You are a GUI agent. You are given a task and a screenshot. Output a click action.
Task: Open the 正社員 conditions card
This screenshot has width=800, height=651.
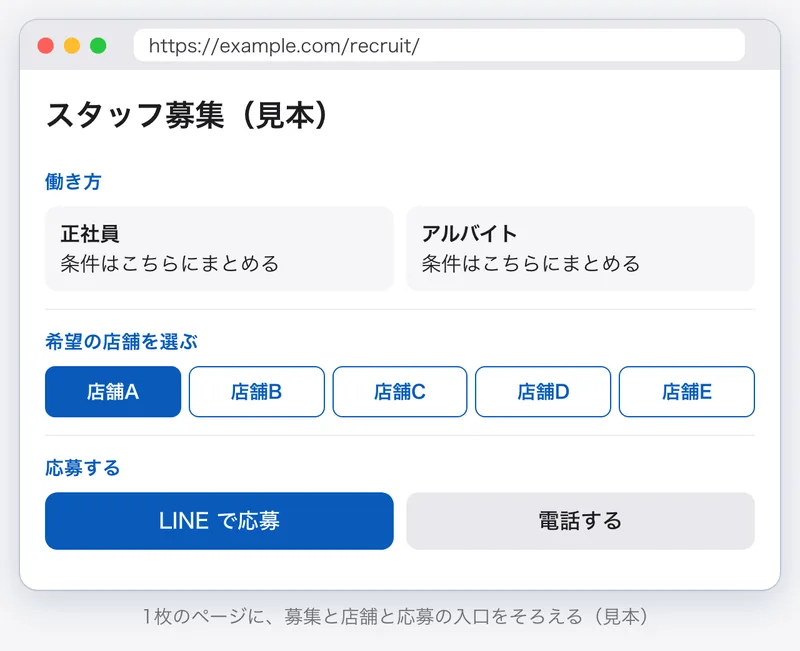pyautogui.click(x=219, y=248)
